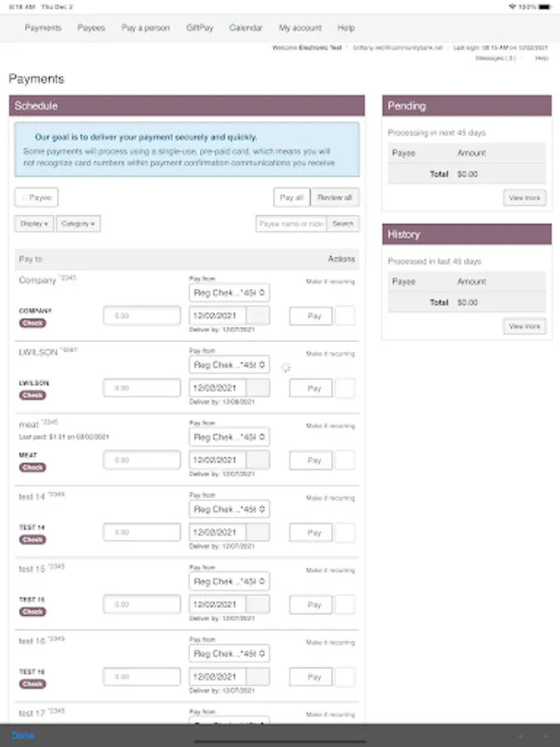This screenshot has height=747, width=560.
Task: Open the calendar picker beside meat's payment date
Action: pyautogui.click(x=259, y=461)
